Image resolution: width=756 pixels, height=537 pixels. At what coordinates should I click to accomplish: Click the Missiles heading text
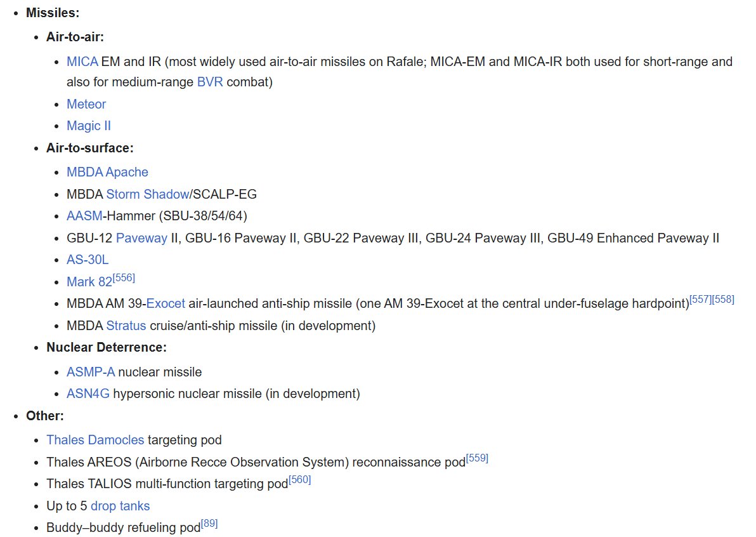[x=53, y=13]
